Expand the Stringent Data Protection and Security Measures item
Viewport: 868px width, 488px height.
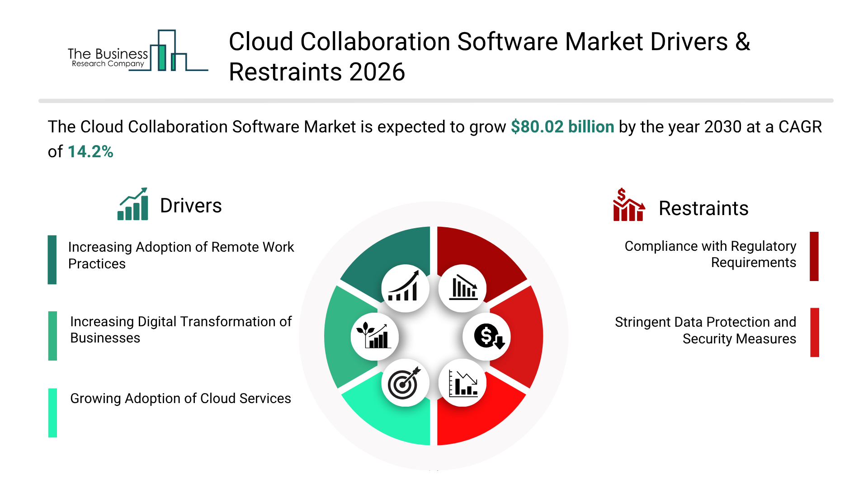pos(704,330)
